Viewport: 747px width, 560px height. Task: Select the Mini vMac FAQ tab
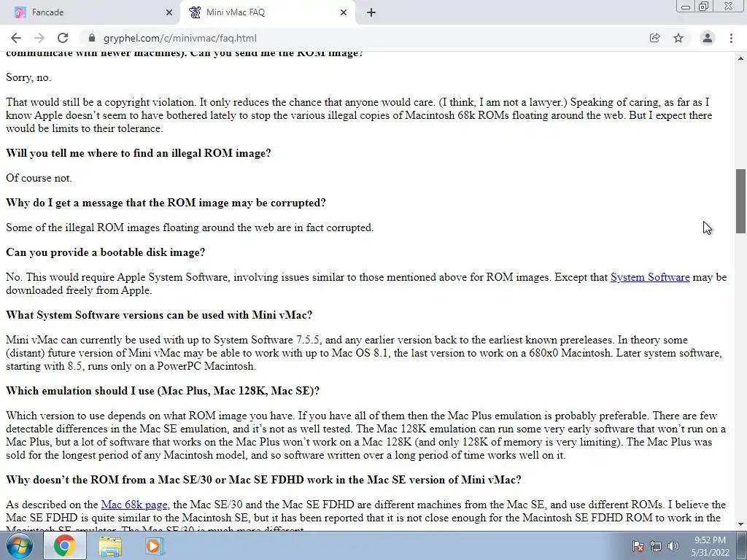(268, 12)
